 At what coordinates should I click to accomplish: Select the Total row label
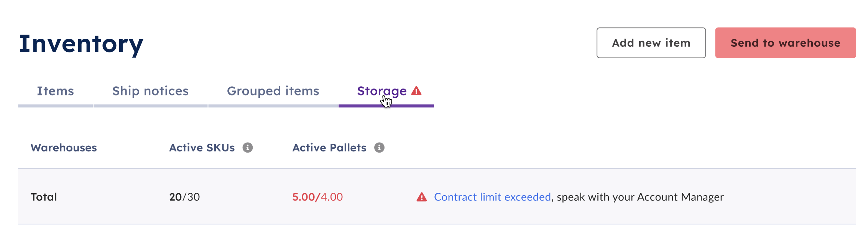pyautogui.click(x=44, y=197)
